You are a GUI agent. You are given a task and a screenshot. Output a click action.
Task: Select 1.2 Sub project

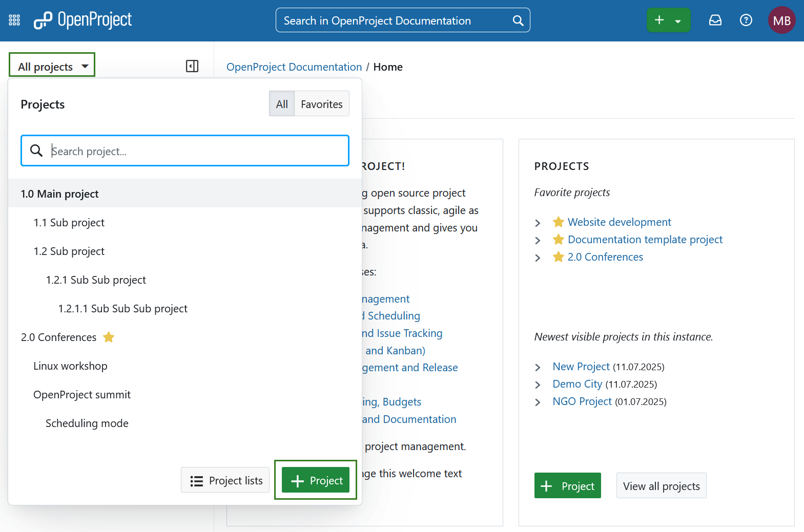click(185, 251)
